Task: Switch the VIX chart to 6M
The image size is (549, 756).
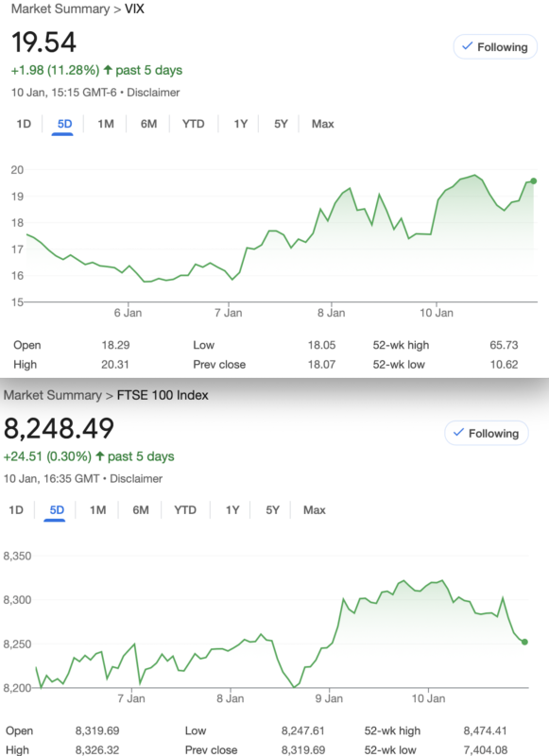Action: click(148, 124)
